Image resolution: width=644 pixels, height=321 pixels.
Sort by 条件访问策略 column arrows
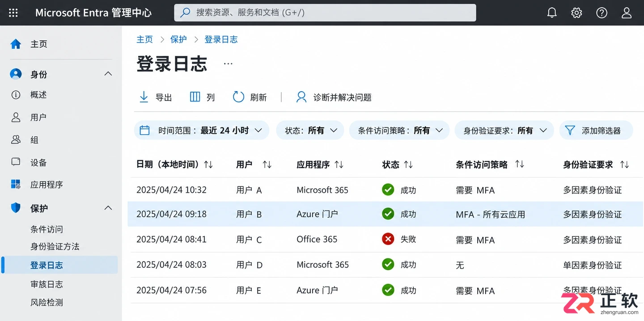coord(520,164)
